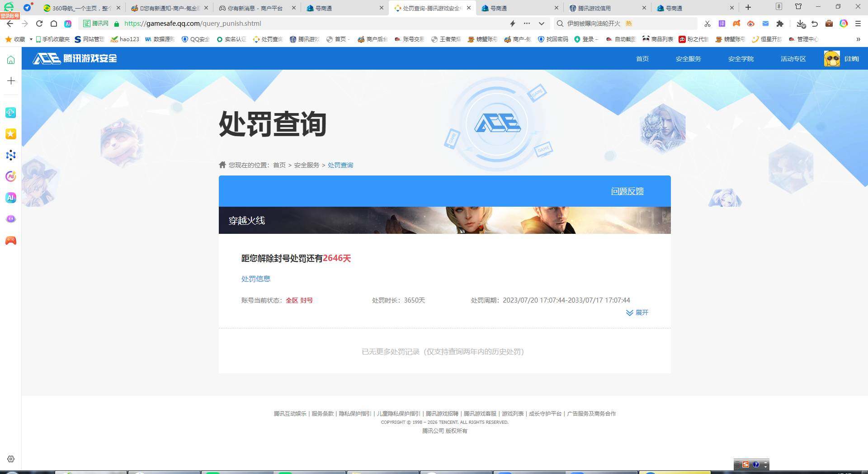Select the star favorites icon in the sidebar

10,134
